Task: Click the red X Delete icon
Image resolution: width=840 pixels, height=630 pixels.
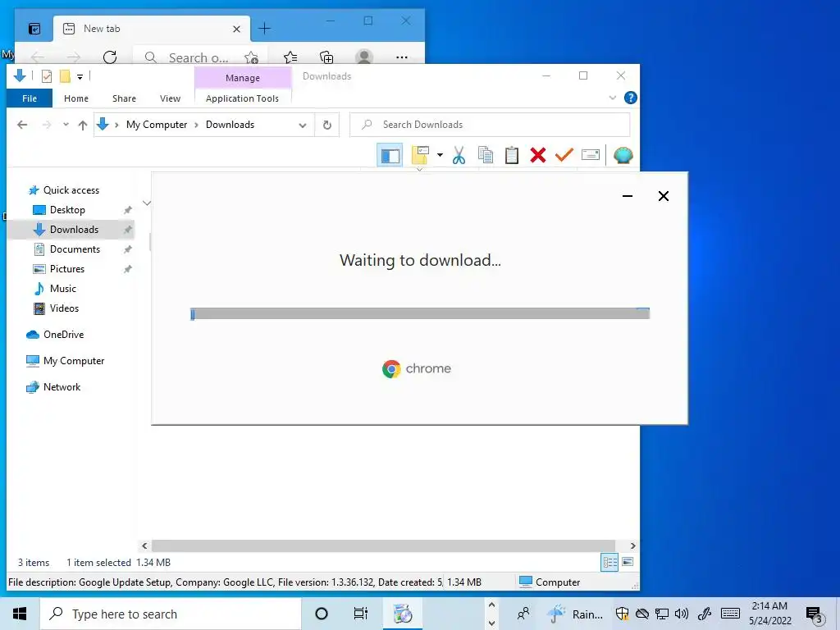Action: 538,155
